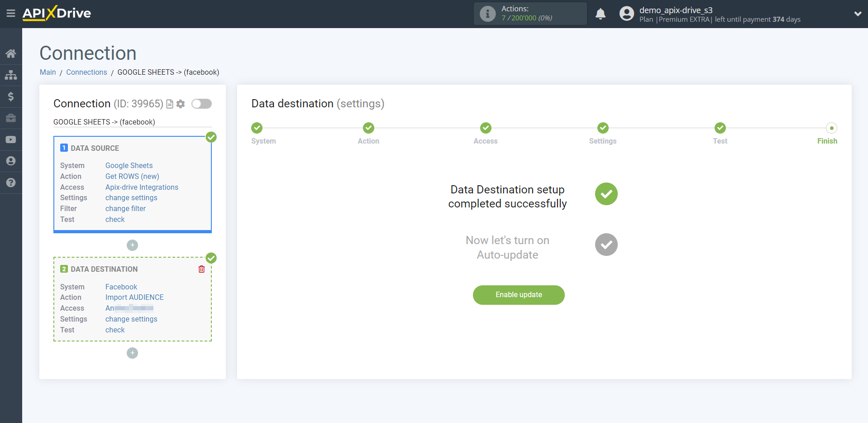Click the Actions counter 7 / 200'000

pos(527,18)
